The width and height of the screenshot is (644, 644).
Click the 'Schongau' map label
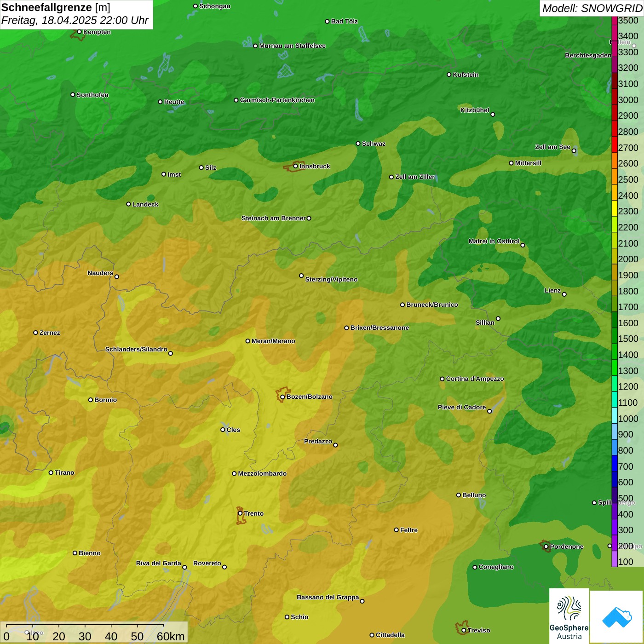pyautogui.click(x=215, y=6)
